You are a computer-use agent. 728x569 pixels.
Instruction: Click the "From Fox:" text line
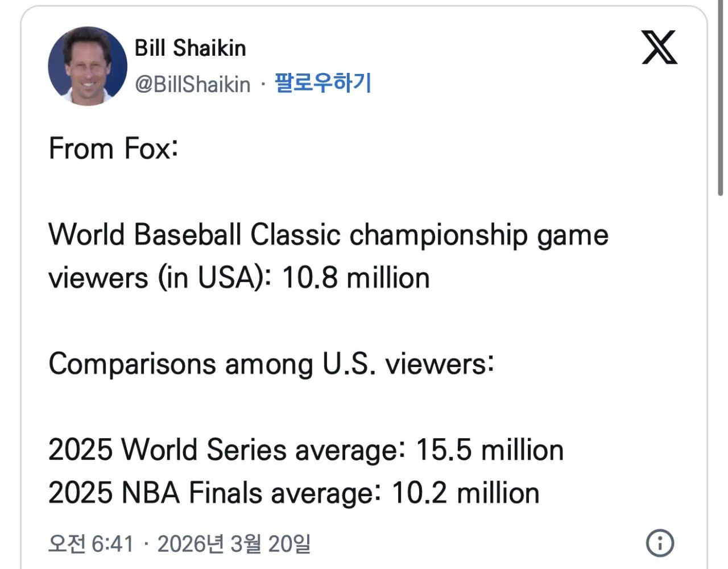[114, 149]
